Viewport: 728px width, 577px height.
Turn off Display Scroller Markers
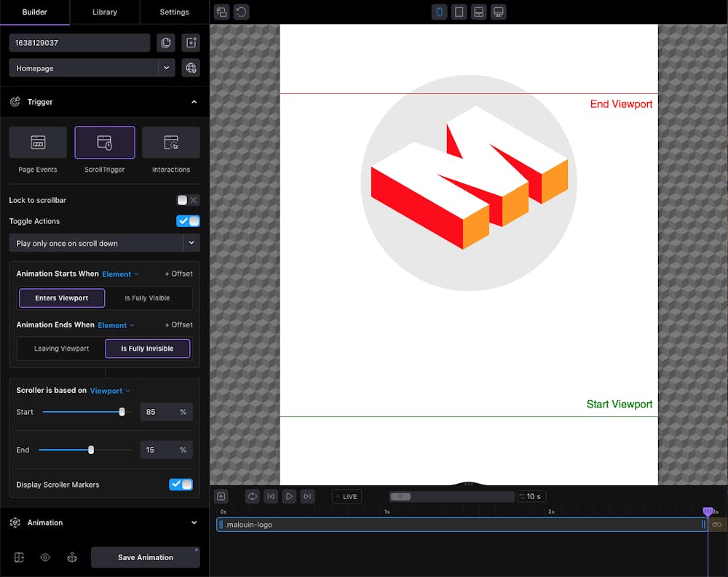point(181,485)
